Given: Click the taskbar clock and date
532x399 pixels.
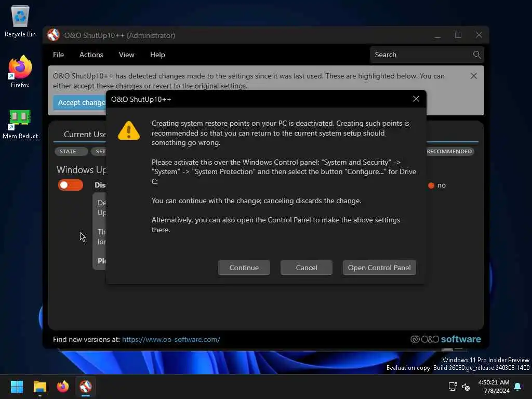Looking at the screenshot, I should [494, 387].
